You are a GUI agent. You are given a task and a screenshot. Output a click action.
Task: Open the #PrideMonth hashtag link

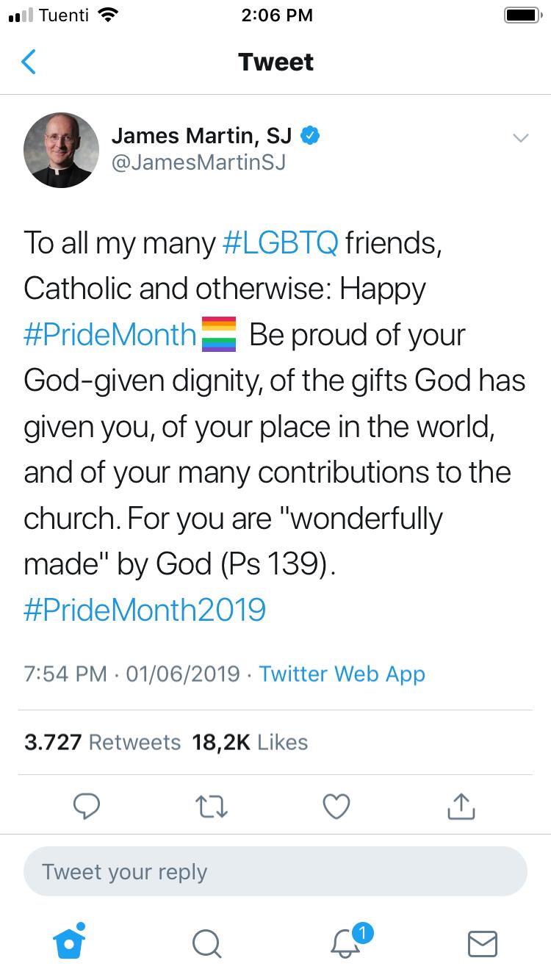110,335
